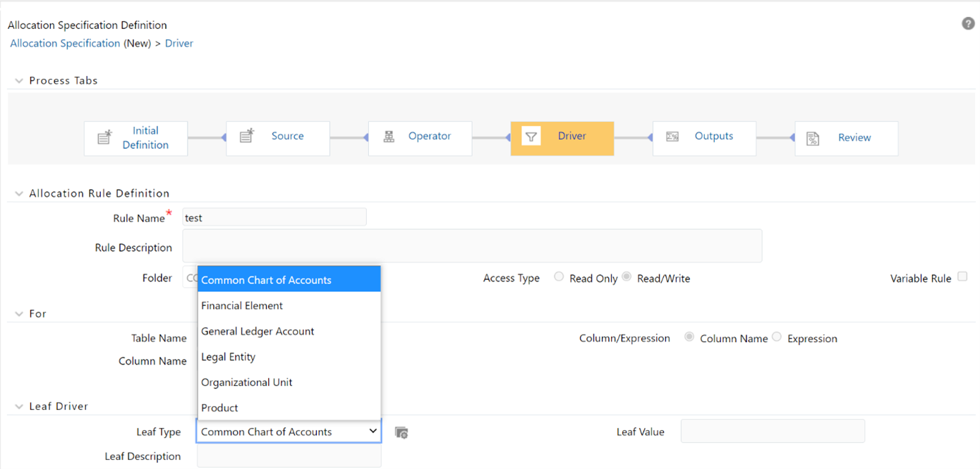The height and width of the screenshot is (469, 980).
Task: Click the Outputs step icon
Action: [x=672, y=137]
